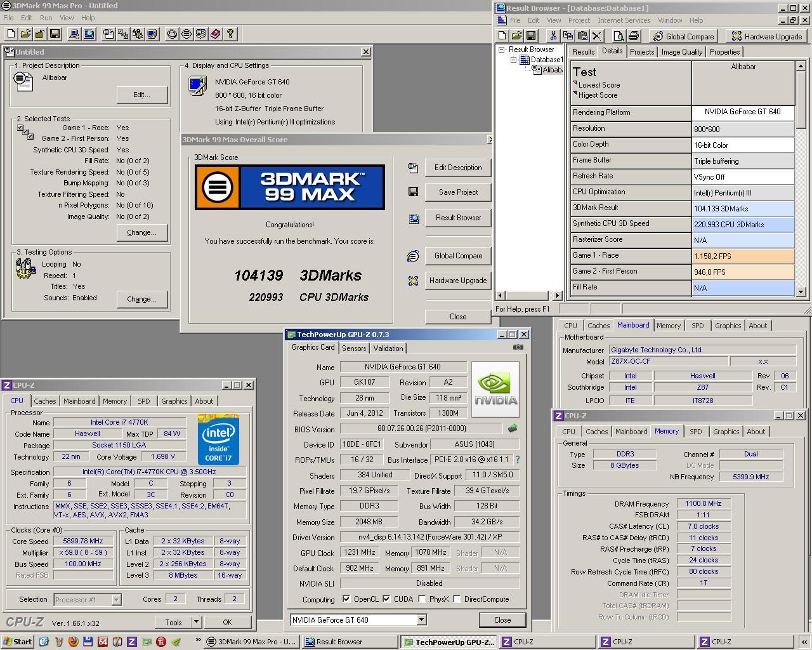
Task: Open the Validation tab in GPU-Z
Action: click(x=388, y=348)
